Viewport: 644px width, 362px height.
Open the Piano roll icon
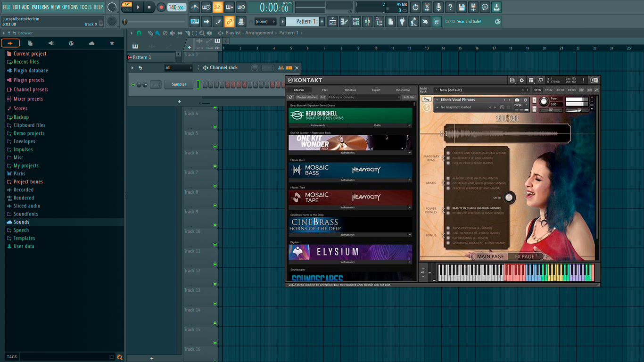(344, 21)
